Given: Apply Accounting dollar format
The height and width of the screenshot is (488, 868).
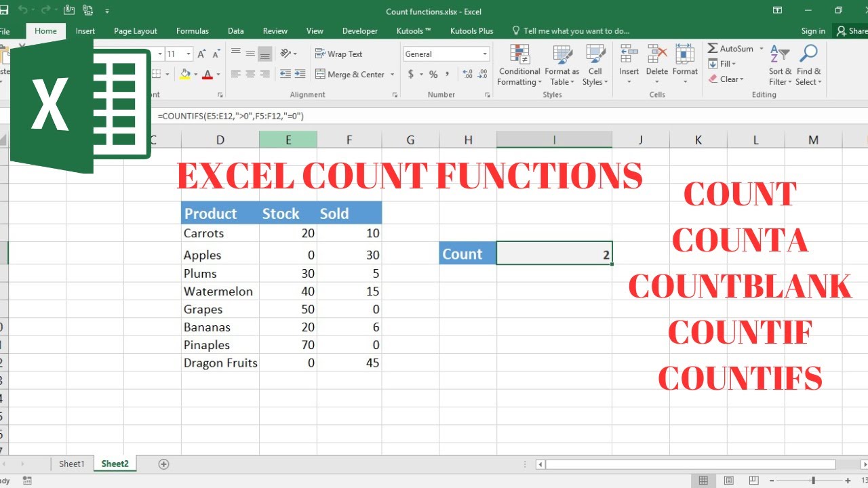Looking at the screenshot, I should pos(411,75).
